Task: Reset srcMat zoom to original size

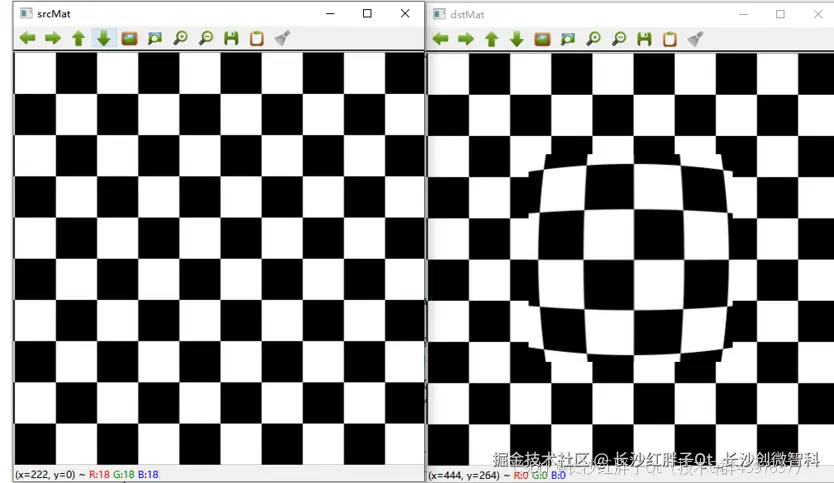Action: pos(129,38)
